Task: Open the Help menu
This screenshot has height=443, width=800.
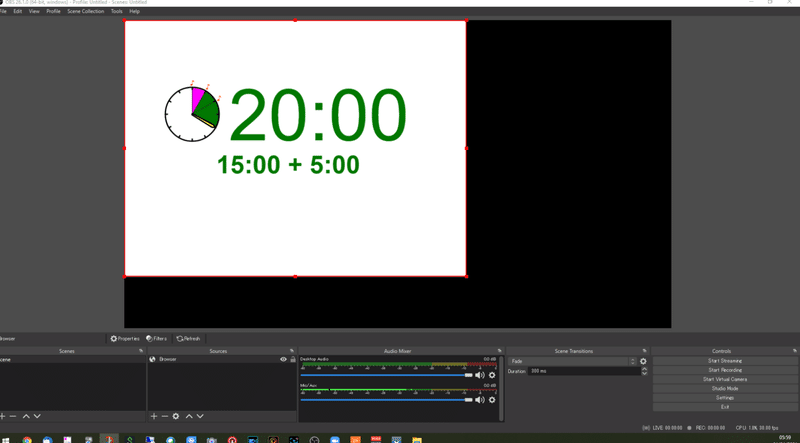Action: point(135,11)
